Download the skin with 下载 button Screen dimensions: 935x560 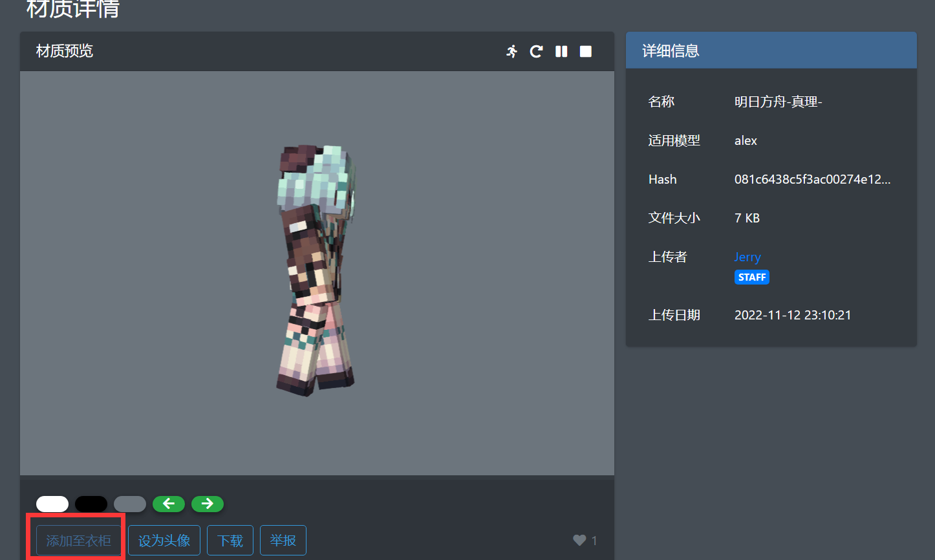230,541
